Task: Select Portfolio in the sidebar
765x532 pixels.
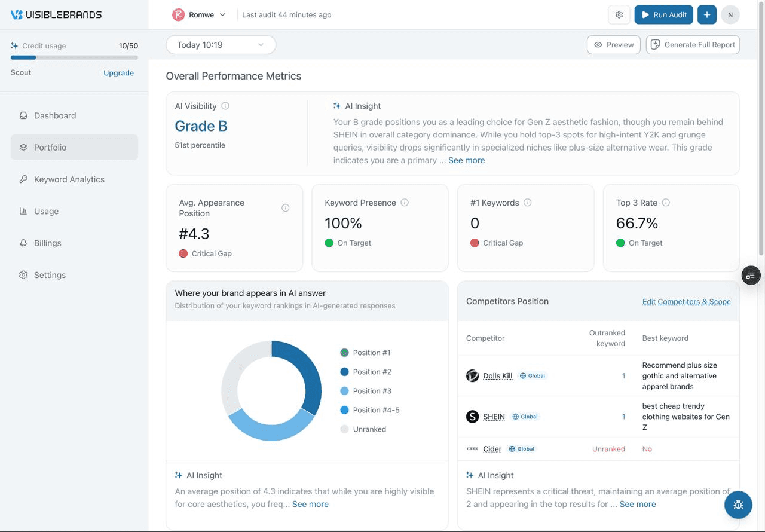Action: [74, 147]
